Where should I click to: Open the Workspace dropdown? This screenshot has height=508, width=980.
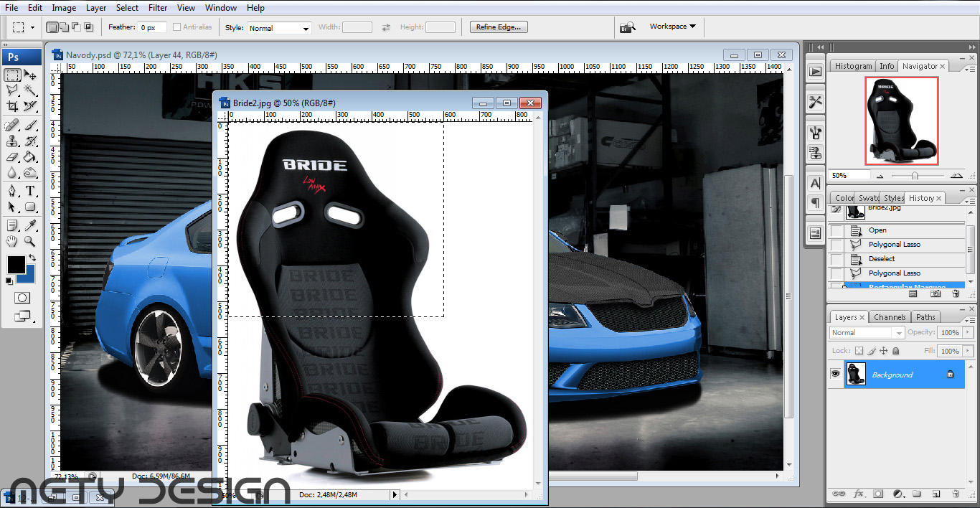[x=672, y=27]
